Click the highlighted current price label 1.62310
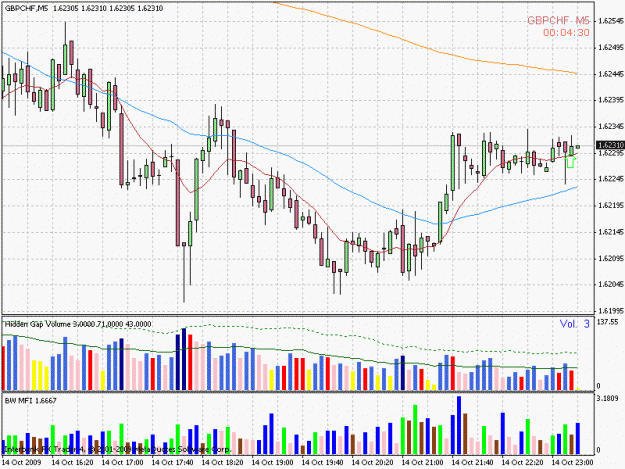 [x=610, y=145]
